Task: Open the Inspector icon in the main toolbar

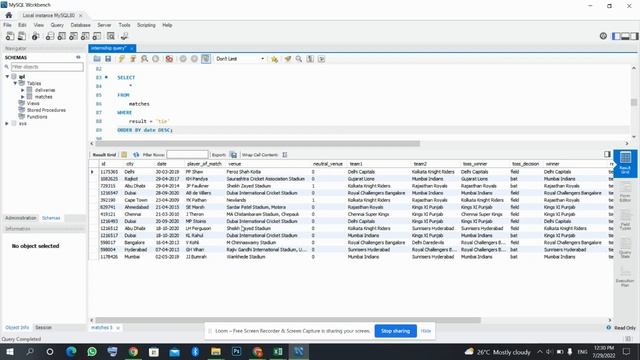Action: coord(36,36)
